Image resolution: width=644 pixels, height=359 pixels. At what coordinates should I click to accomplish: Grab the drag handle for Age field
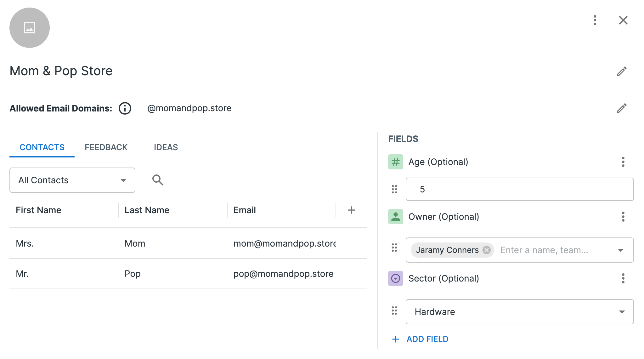click(x=394, y=189)
